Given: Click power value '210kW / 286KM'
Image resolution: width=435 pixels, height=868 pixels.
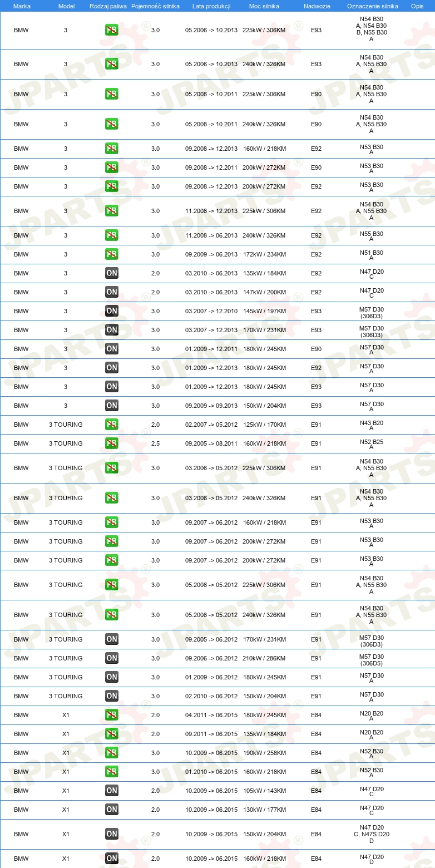Looking at the screenshot, I should tap(264, 658).
